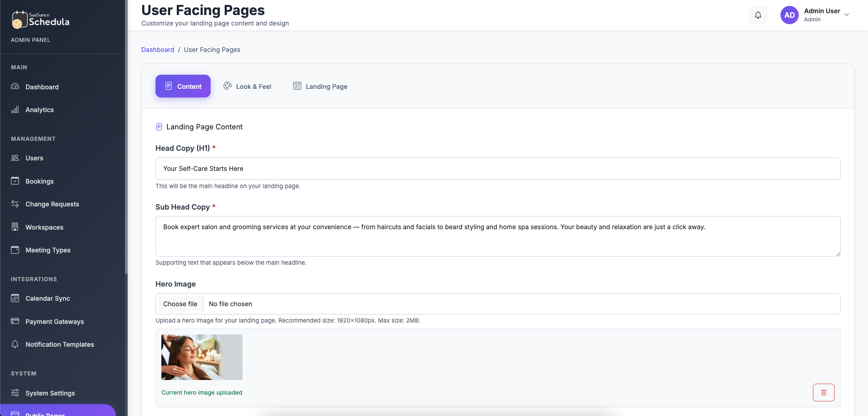The height and width of the screenshot is (416, 868).
Task: Open System Settings
Action: point(50,393)
